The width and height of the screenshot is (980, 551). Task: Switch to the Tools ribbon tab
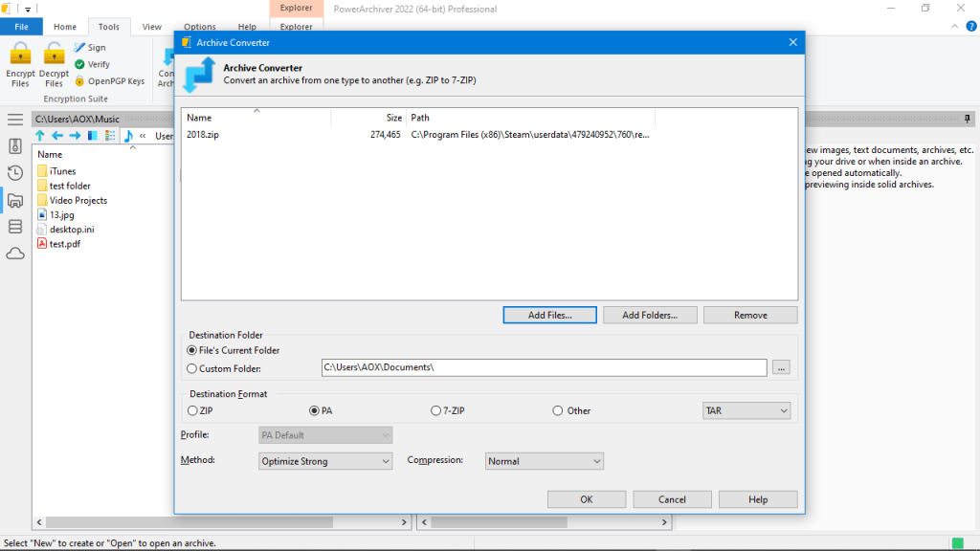point(109,27)
